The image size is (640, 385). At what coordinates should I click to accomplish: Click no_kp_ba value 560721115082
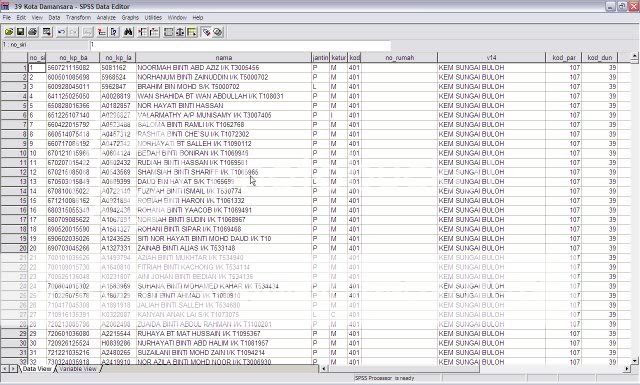pos(73,68)
